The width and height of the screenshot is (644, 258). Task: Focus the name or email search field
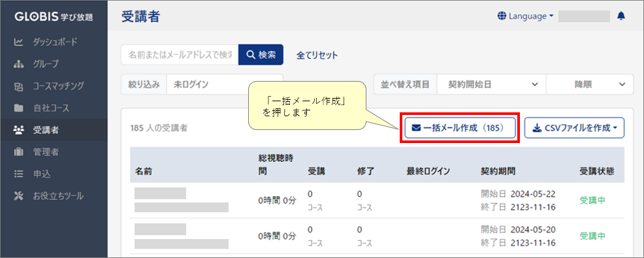click(x=180, y=55)
